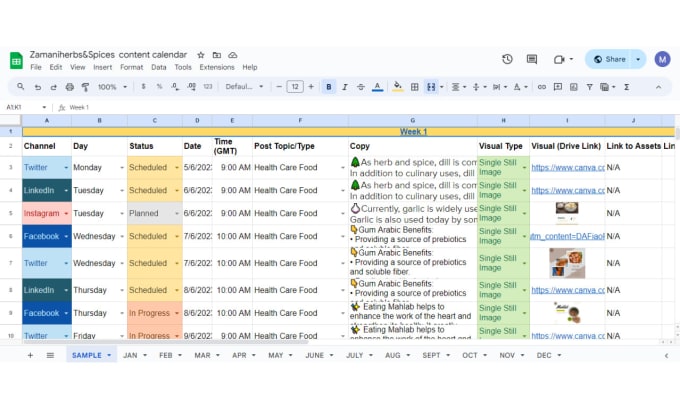Open Status dropdown in Planned row
This screenshot has height=409, width=680.
tap(177, 213)
